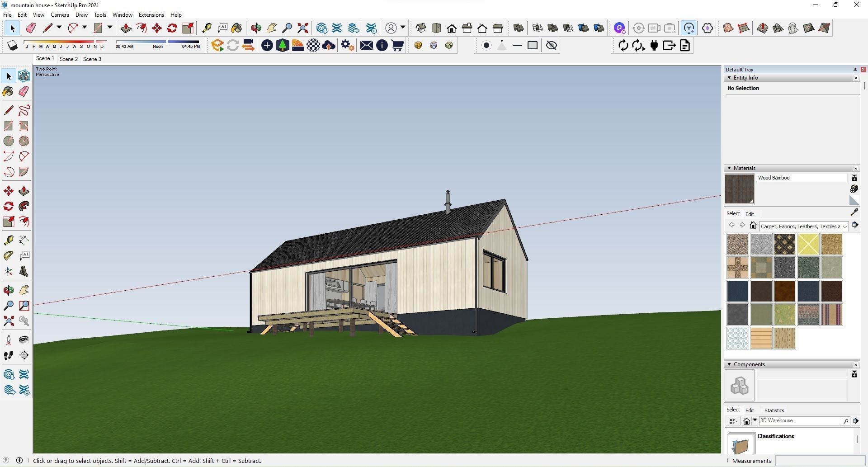Collapse the Entity Info panel

click(729, 78)
